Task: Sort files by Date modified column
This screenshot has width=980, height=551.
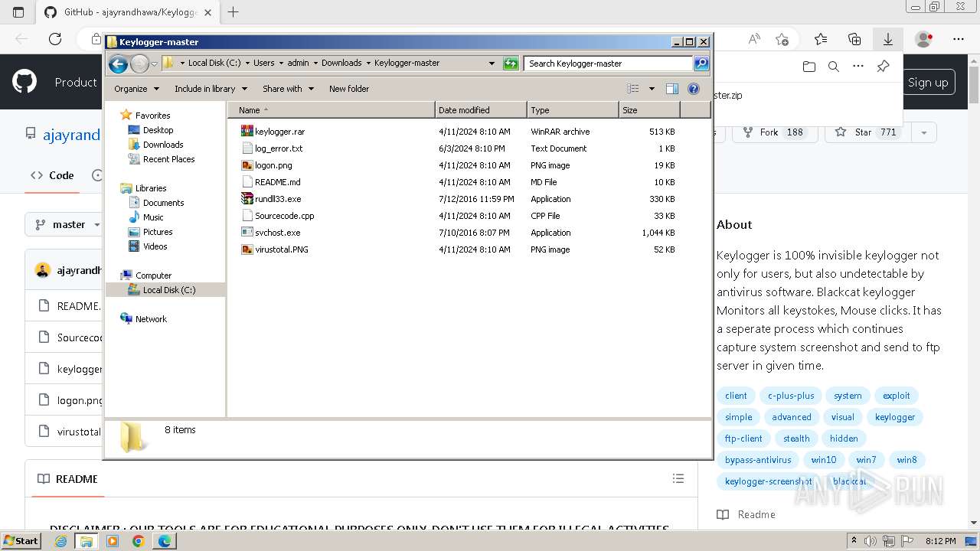Action: click(x=481, y=110)
